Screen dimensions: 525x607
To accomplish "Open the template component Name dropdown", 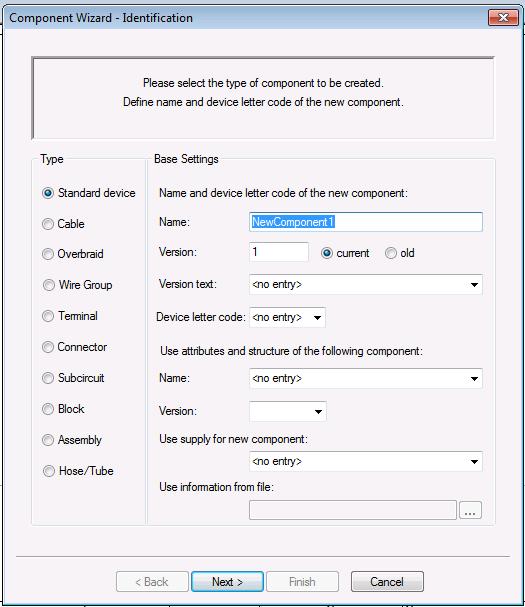I will [366, 378].
